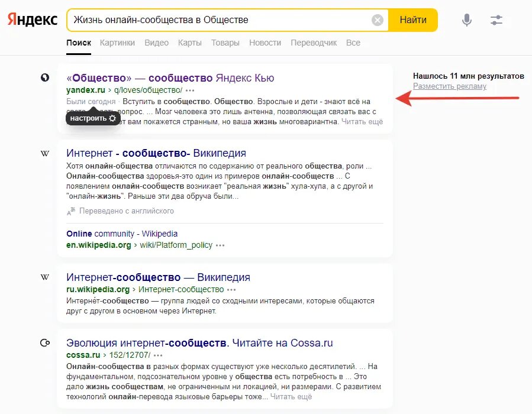Click Читать ещё in Яндекс Кью result

point(362,122)
